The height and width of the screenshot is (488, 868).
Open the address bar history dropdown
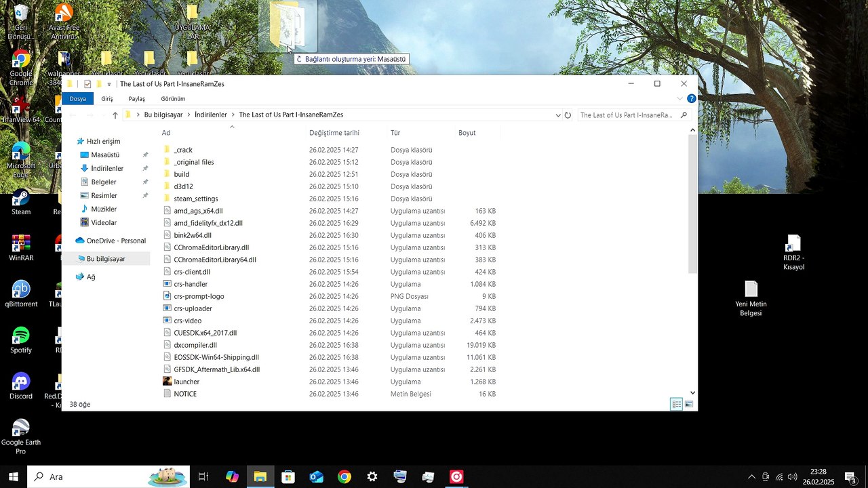pyautogui.click(x=558, y=115)
